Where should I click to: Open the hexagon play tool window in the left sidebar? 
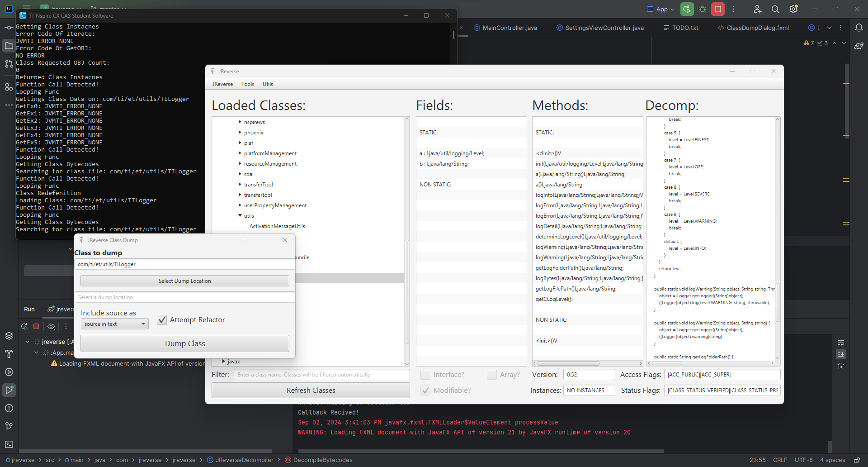tap(9, 372)
